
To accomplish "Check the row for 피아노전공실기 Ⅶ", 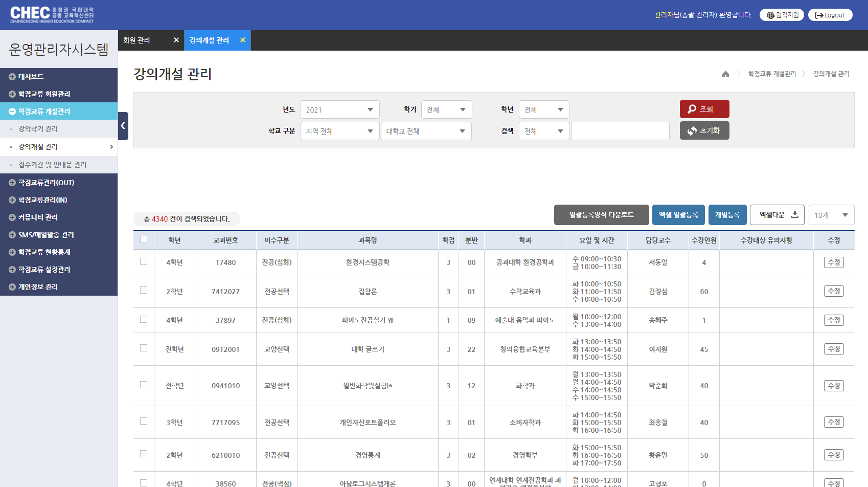I will tap(144, 319).
